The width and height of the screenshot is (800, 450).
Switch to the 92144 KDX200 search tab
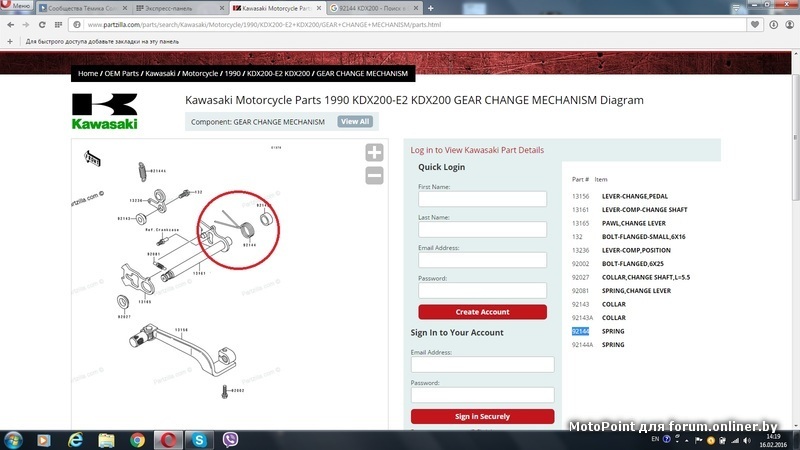372,8
